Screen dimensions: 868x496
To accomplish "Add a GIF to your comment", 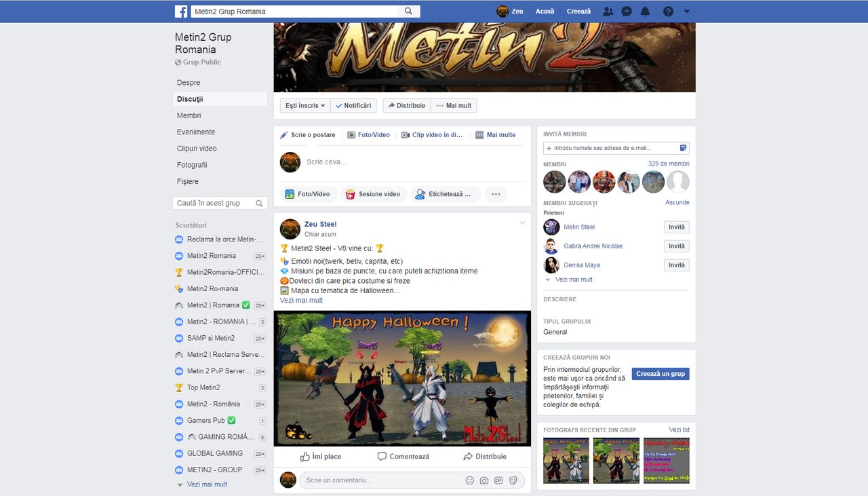I will [x=498, y=480].
